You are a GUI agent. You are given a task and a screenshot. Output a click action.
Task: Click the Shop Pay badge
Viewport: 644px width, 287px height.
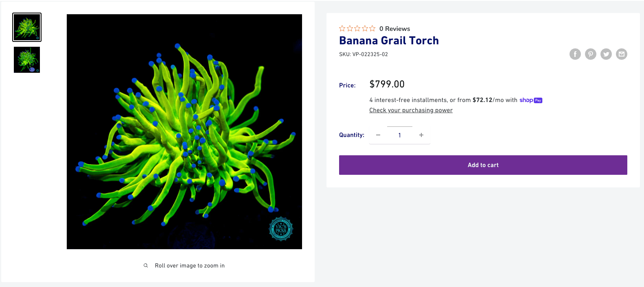(531, 100)
